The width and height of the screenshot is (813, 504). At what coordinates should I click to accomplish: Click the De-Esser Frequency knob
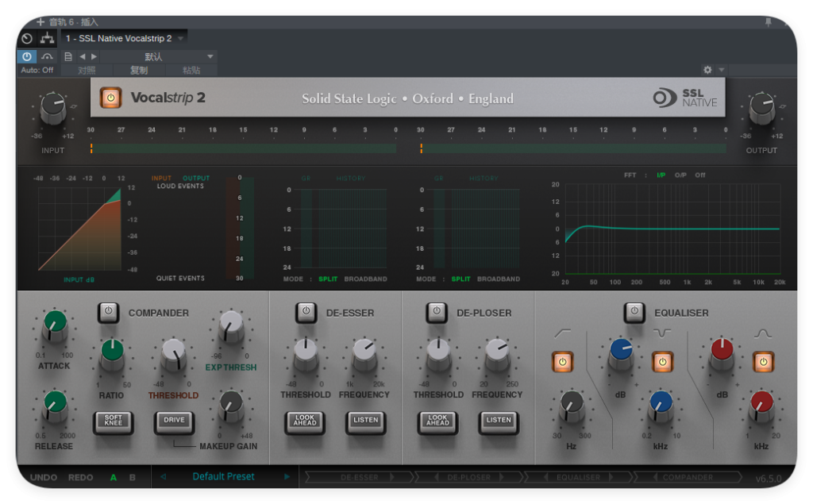[364, 354]
